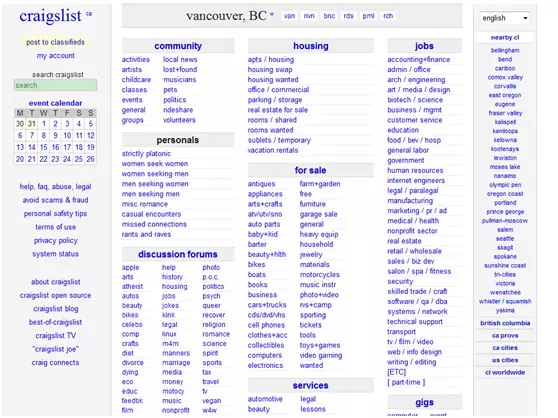This screenshot has width=558, height=418.
Task: Open volunteers category
Action: pyautogui.click(x=179, y=120)
